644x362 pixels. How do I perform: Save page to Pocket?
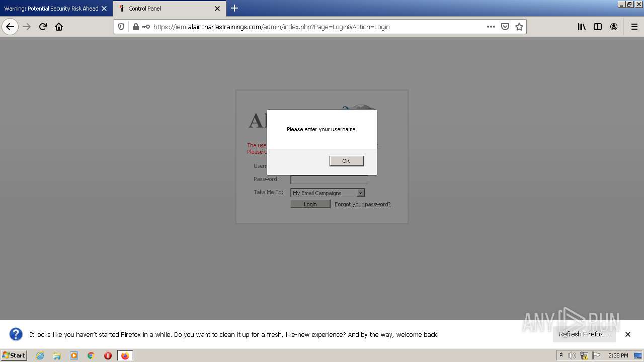pyautogui.click(x=505, y=27)
